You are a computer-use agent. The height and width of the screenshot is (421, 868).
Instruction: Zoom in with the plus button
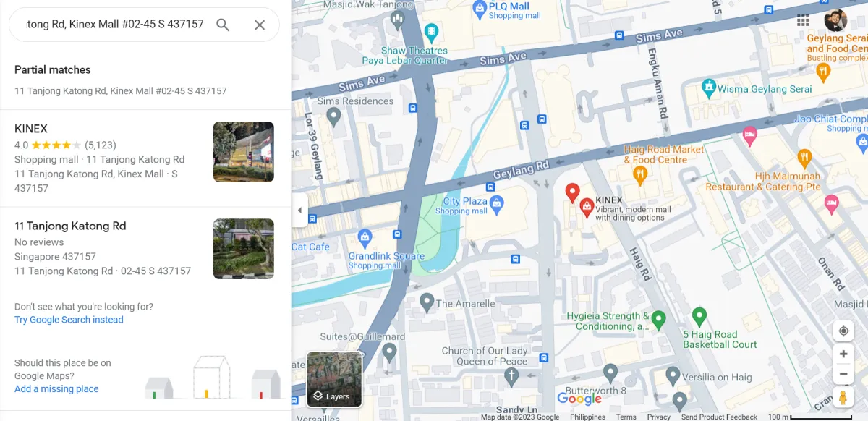coord(843,354)
